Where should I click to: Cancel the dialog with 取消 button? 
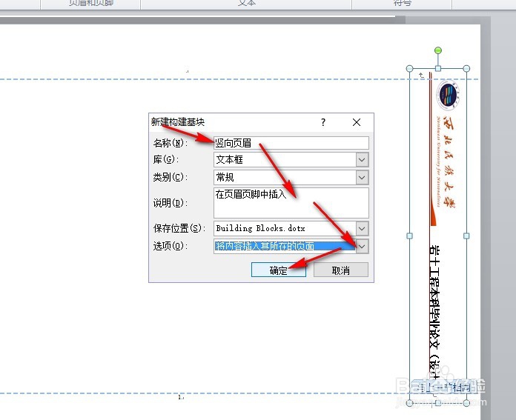coord(340,270)
